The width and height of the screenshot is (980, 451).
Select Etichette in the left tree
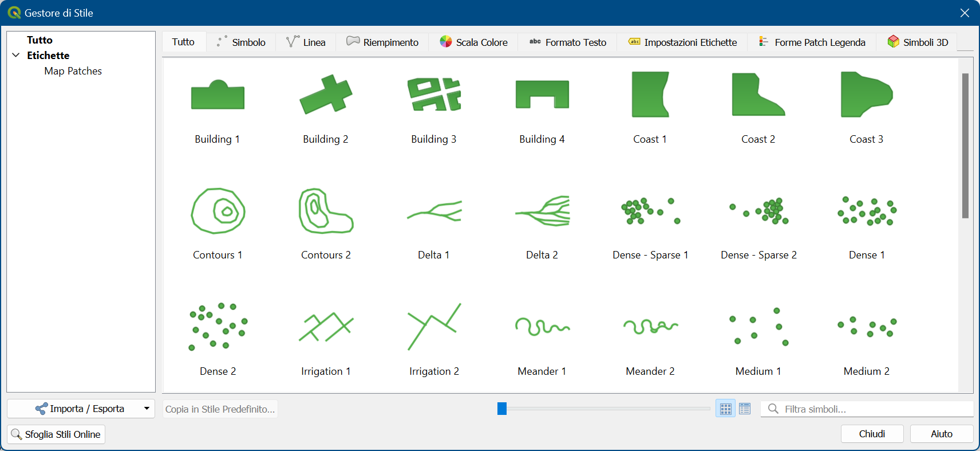coord(48,55)
